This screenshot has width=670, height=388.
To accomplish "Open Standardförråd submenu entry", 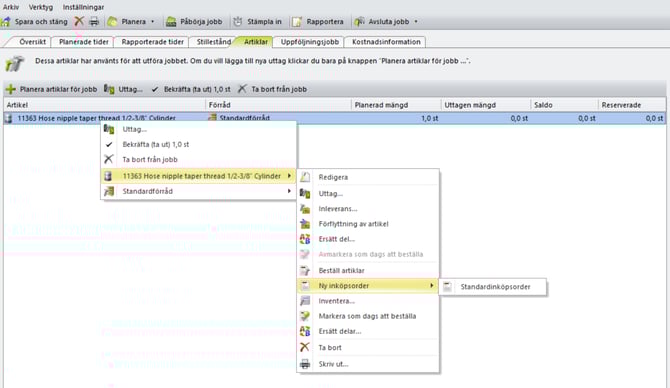I will [199, 191].
